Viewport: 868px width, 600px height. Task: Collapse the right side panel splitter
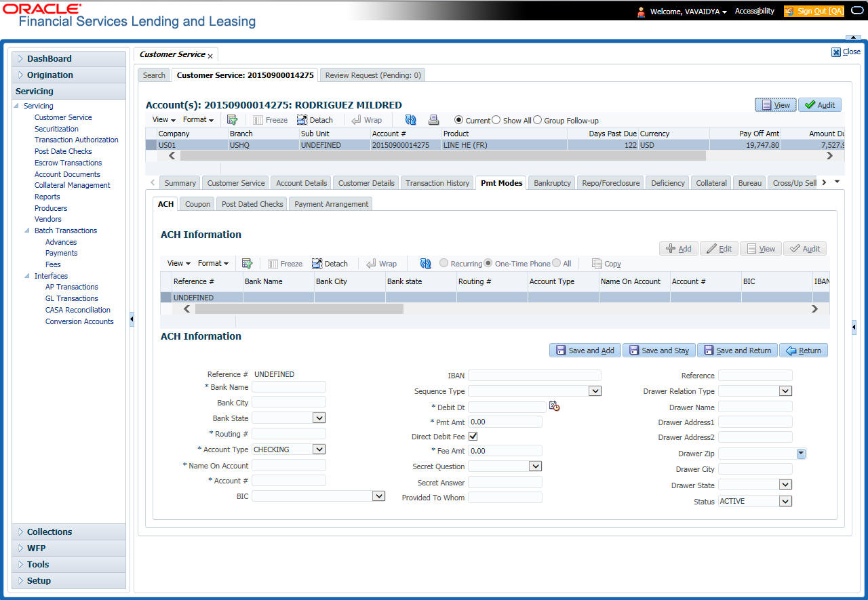[854, 327]
